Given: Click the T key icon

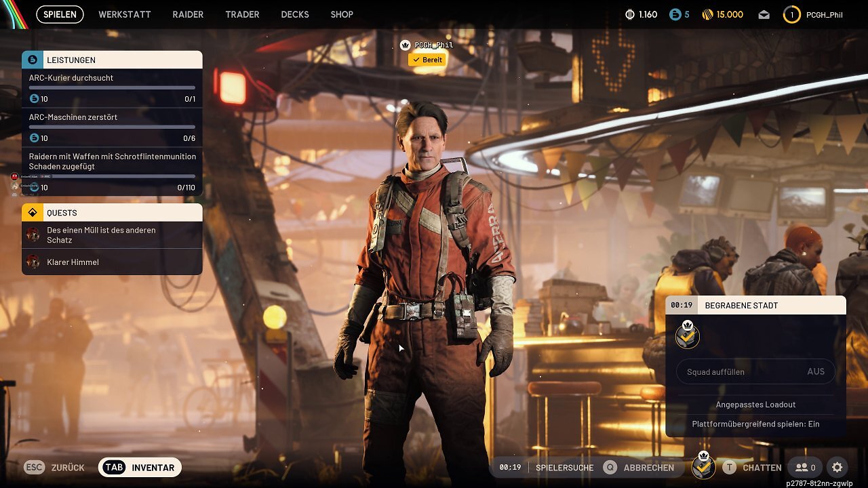Looking at the screenshot, I should 730,467.
